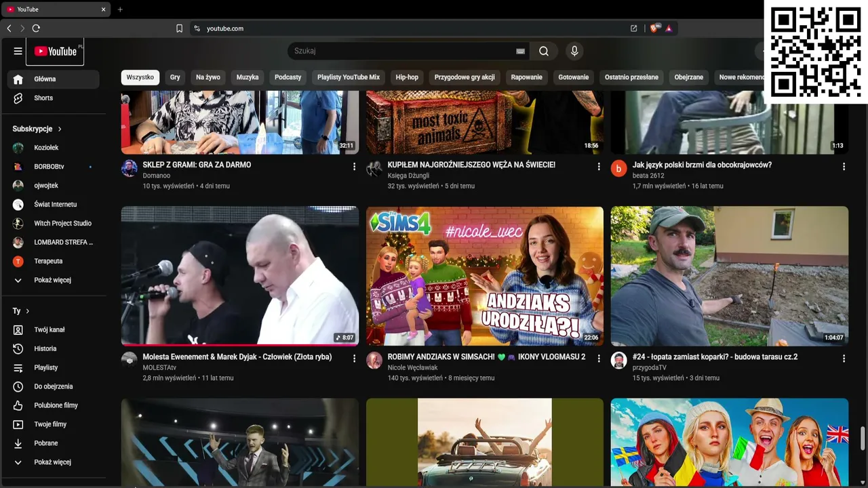Click the Twoje filmy play icon
The width and height of the screenshot is (868, 488).
pyautogui.click(x=18, y=425)
